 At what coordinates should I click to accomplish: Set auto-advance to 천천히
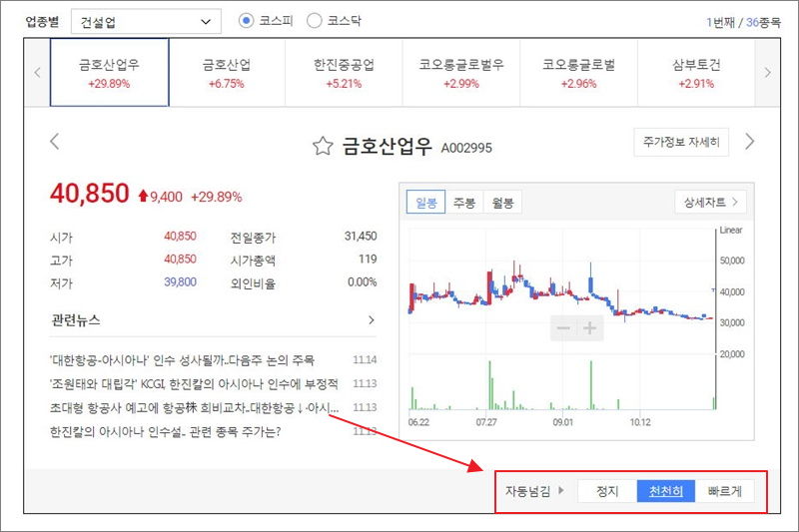[665, 491]
